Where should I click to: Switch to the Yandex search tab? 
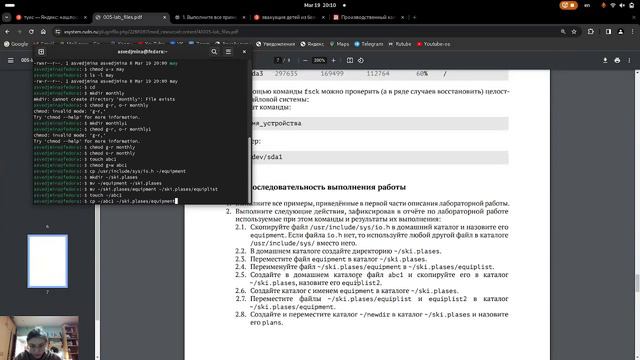point(51,18)
